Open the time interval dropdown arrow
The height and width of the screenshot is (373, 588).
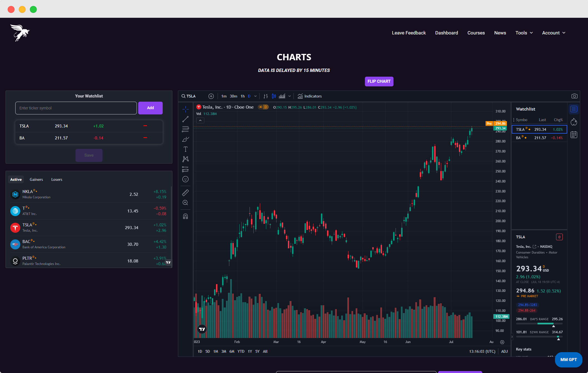[x=255, y=96]
